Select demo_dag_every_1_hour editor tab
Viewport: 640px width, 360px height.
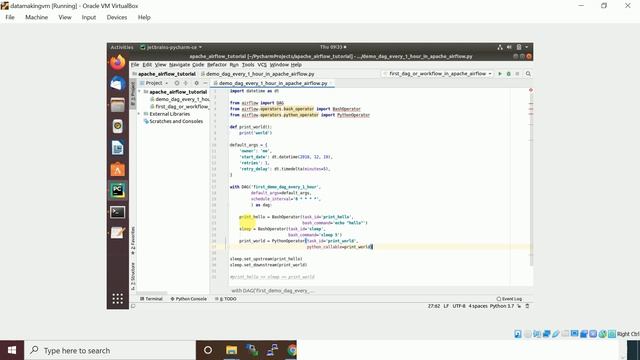coord(272,83)
